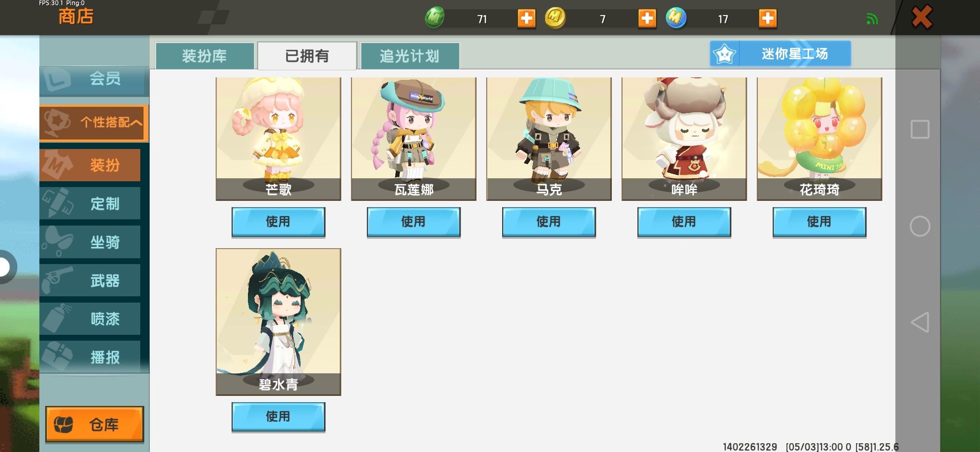Viewport: 980px width, 452px height.
Task: Switch to the 装扮库 tab
Action: 205,56
